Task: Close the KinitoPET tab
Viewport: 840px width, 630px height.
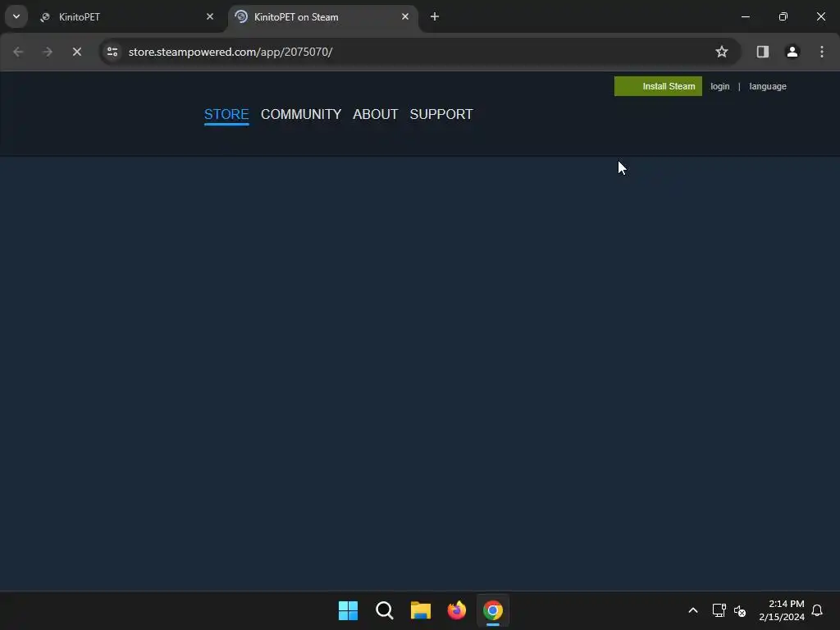Action: click(210, 17)
